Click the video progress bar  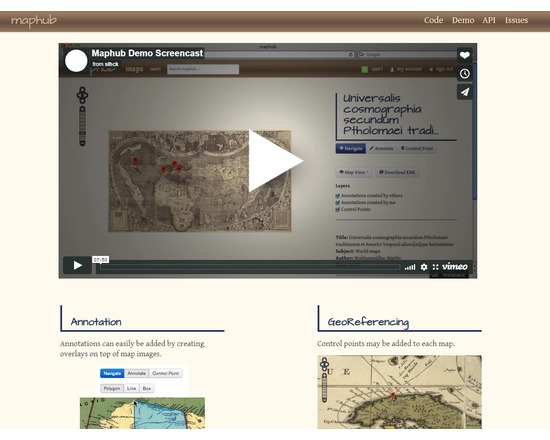coord(250,267)
